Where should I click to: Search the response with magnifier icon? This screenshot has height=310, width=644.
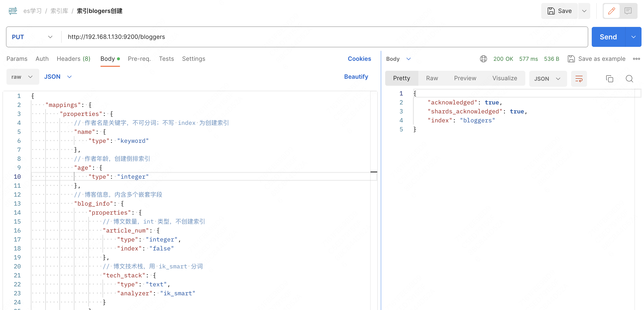(x=629, y=79)
